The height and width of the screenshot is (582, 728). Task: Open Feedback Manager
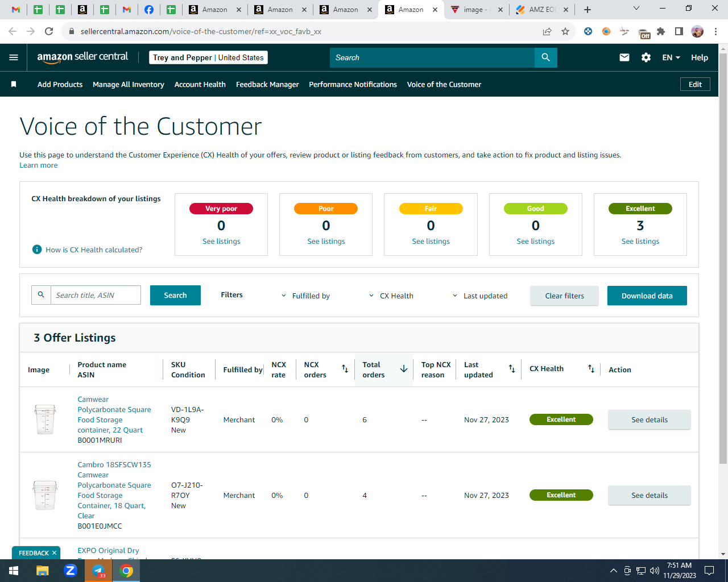tap(267, 84)
